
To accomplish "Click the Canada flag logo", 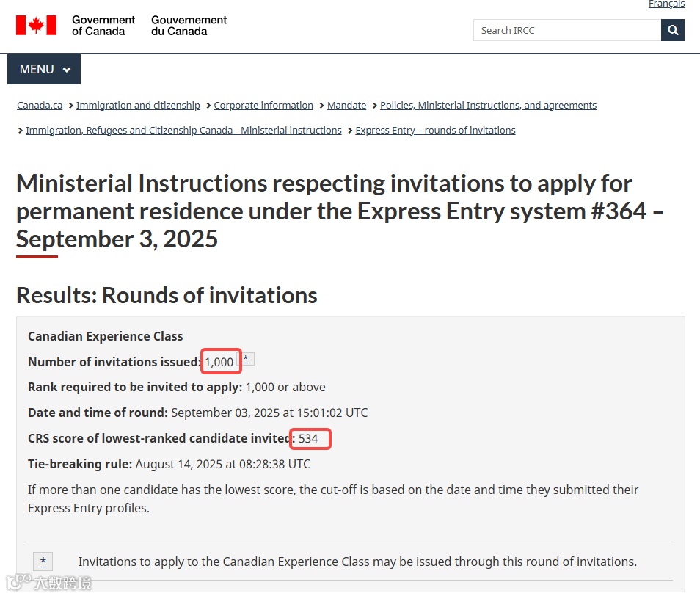I will pyautogui.click(x=36, y=26).
